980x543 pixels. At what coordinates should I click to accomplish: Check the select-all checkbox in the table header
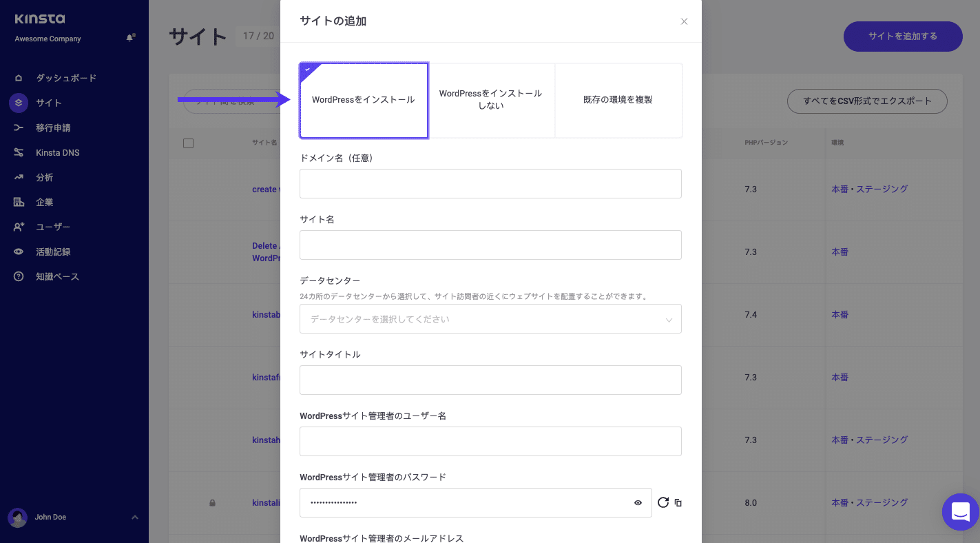pos(188,143)
